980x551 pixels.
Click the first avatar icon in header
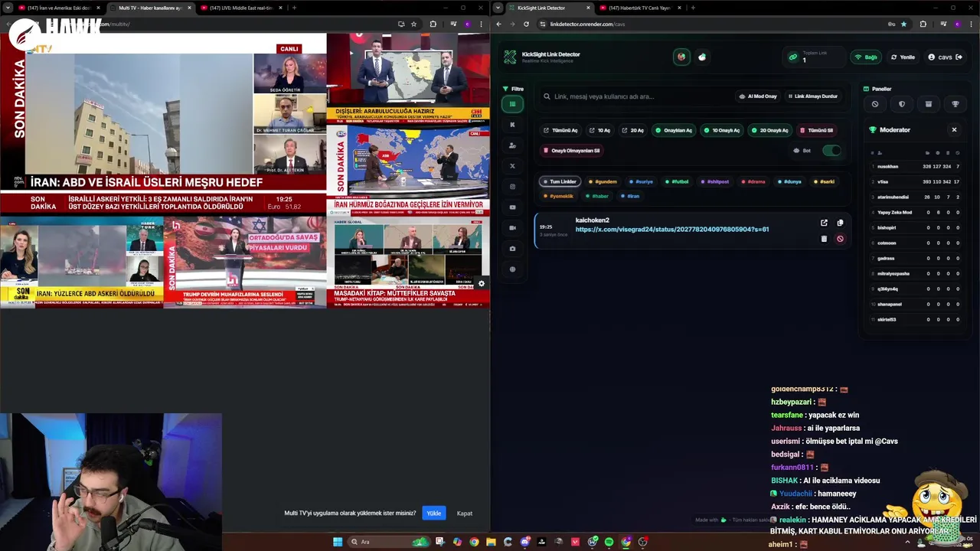681,57
